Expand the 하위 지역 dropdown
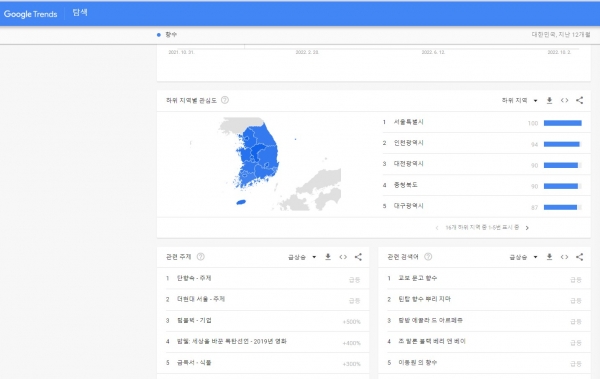 [x=520, y=100]
